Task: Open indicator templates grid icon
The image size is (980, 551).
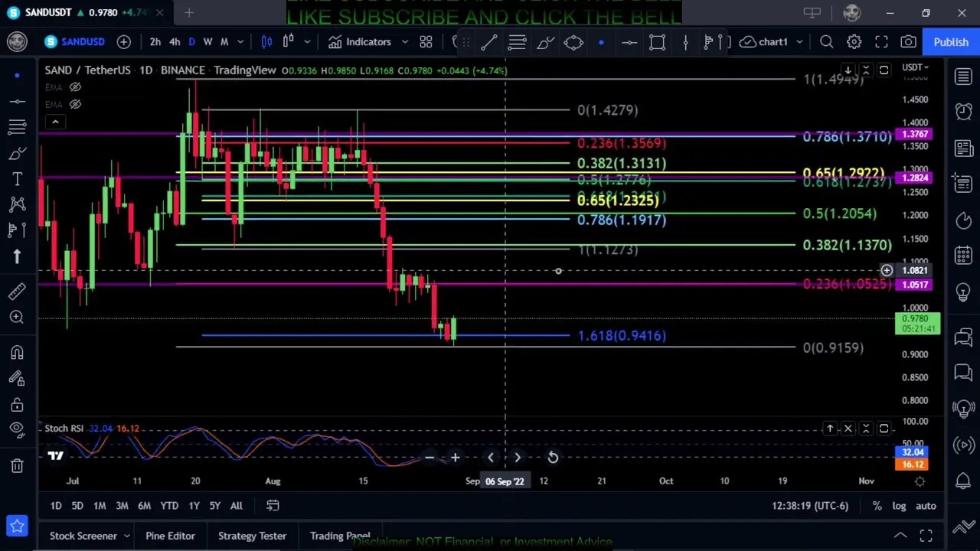Action: coord(426,42)
